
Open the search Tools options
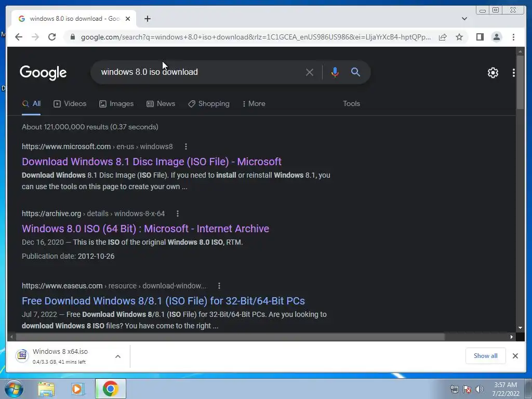pos(351,104)
